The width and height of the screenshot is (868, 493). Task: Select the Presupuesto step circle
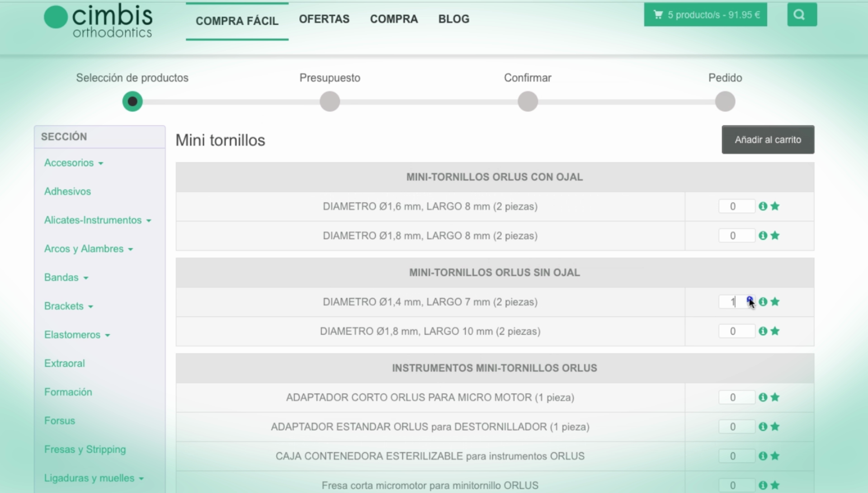point(330,101)
